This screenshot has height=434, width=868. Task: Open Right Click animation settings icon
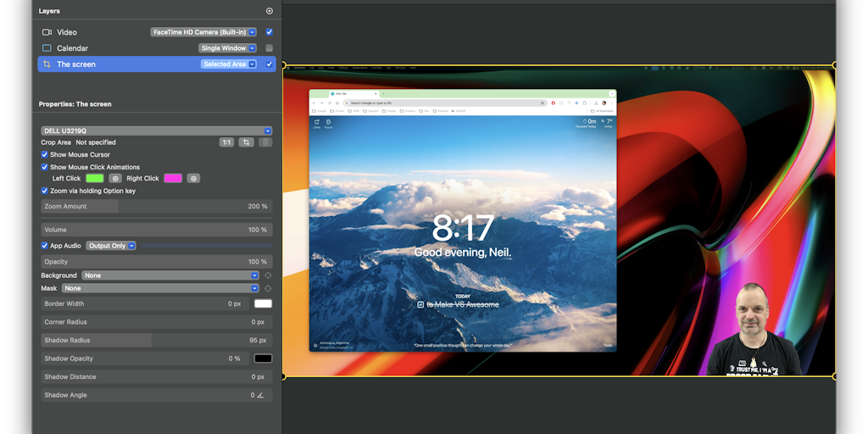tap(193, 179)
